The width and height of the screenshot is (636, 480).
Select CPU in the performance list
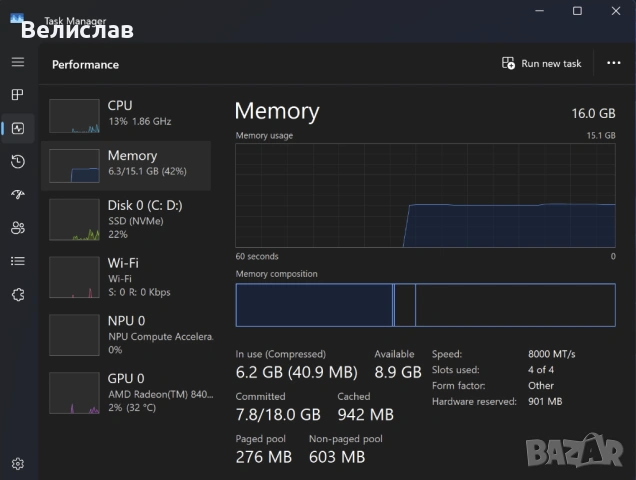coord(126,113)
